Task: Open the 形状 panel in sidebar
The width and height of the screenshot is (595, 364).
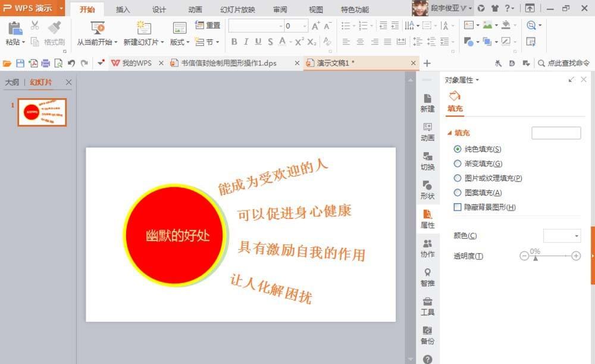Action: [x=427, y=192]
